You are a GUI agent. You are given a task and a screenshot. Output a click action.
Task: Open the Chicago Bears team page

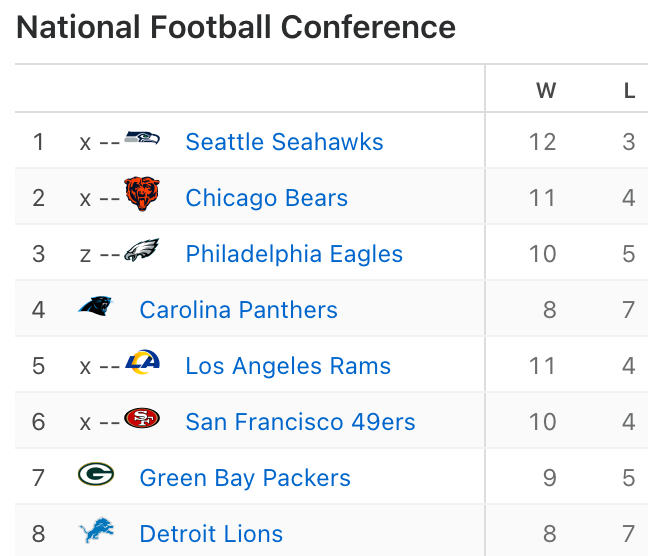pyautogui.click(x=267, y=198)
